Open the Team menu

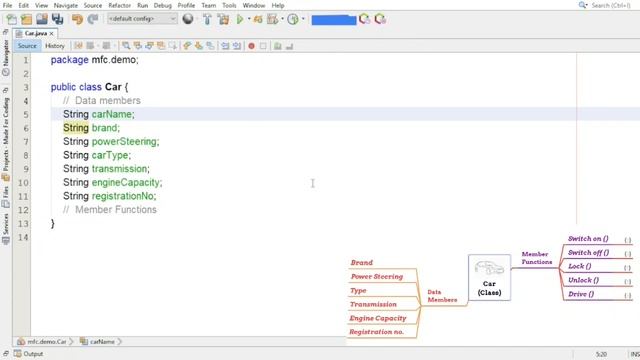[x=209, y=5]
